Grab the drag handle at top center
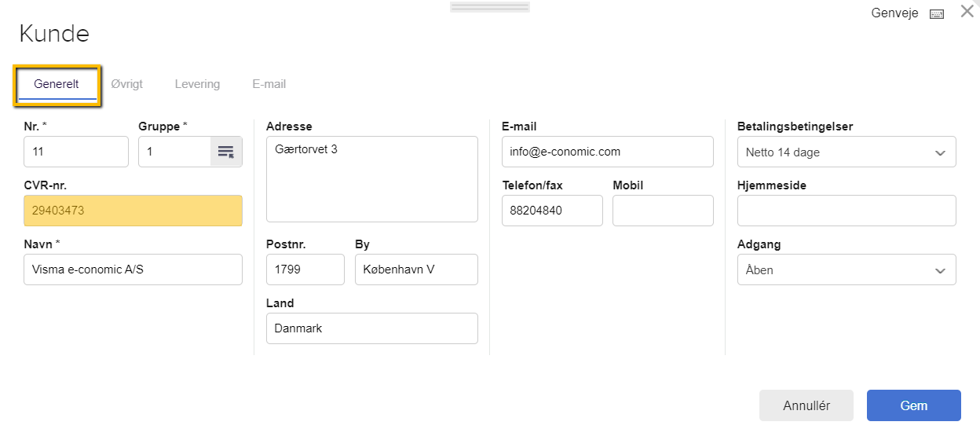980x440 pixels. 490,7
